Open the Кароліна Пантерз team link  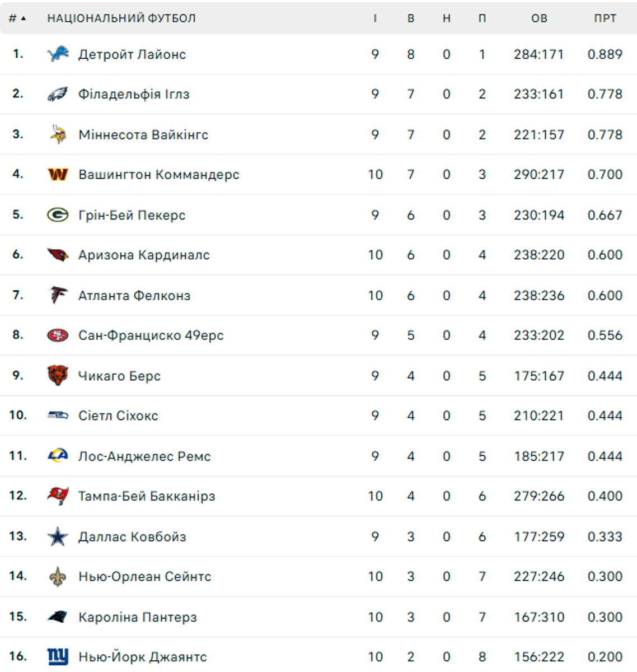tap(138, 617)
